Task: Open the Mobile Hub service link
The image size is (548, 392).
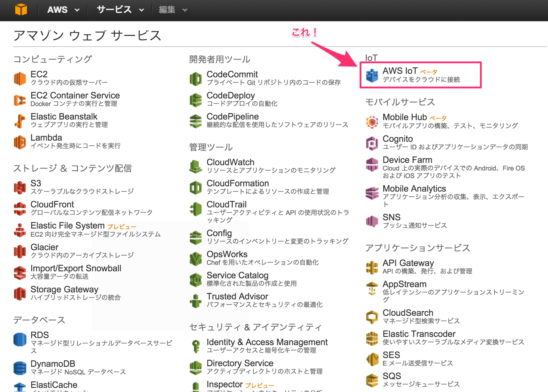Action: click(x=405, y=117)
